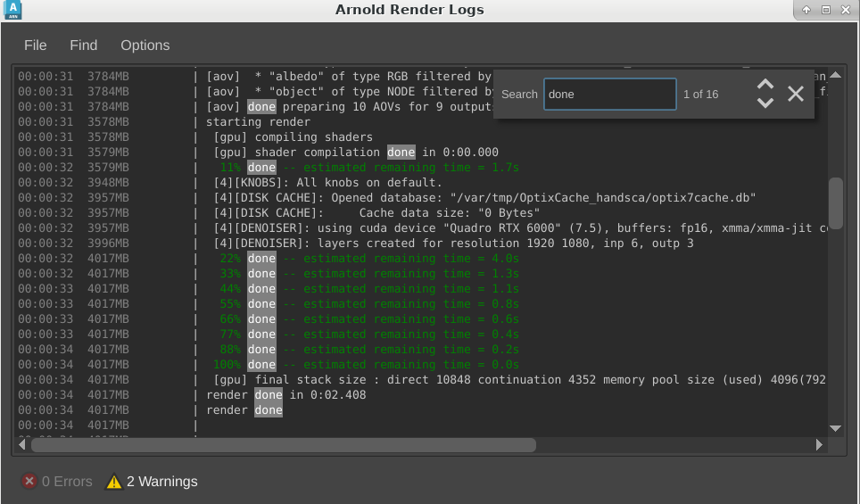The image size is (860, 504).
Task: Click the last 'render done' line
Action: pyautogui.click(x=244, y=410)
